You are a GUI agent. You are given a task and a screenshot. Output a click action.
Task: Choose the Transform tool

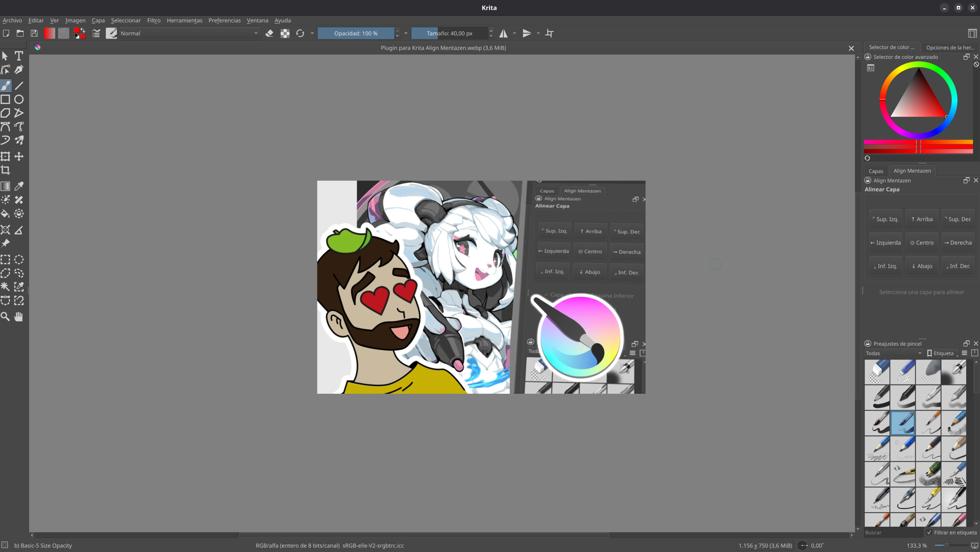pyautogui.click(x=5, y=156)
